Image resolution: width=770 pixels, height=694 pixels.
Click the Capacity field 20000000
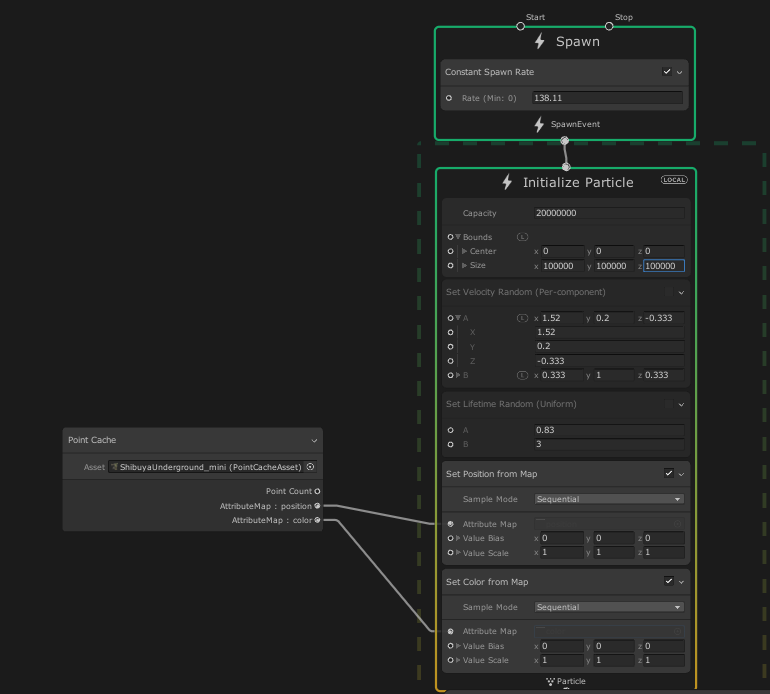(609, 213)
